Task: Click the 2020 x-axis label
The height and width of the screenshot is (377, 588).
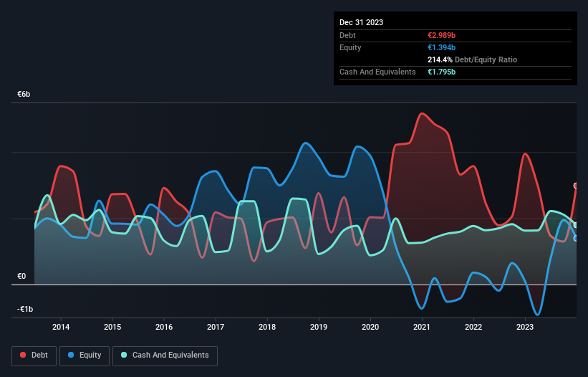Action: [x=370, y=327]
